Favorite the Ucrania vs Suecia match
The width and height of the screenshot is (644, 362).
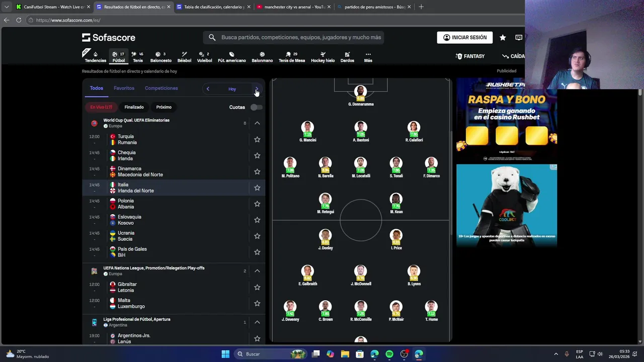(257, 236)
